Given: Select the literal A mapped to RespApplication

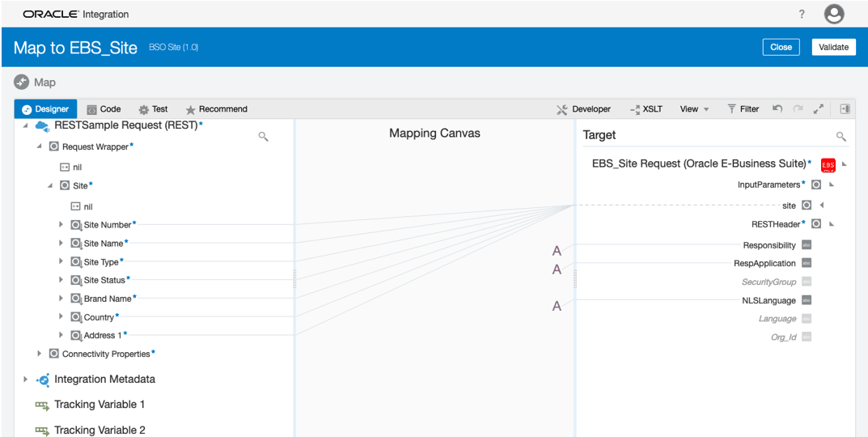Looking at the screenshot, I should (557, 269).
